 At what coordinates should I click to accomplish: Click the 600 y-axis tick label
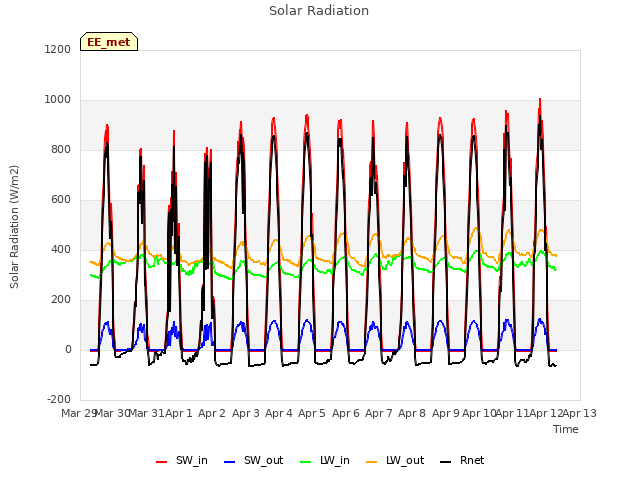[61, 200]
